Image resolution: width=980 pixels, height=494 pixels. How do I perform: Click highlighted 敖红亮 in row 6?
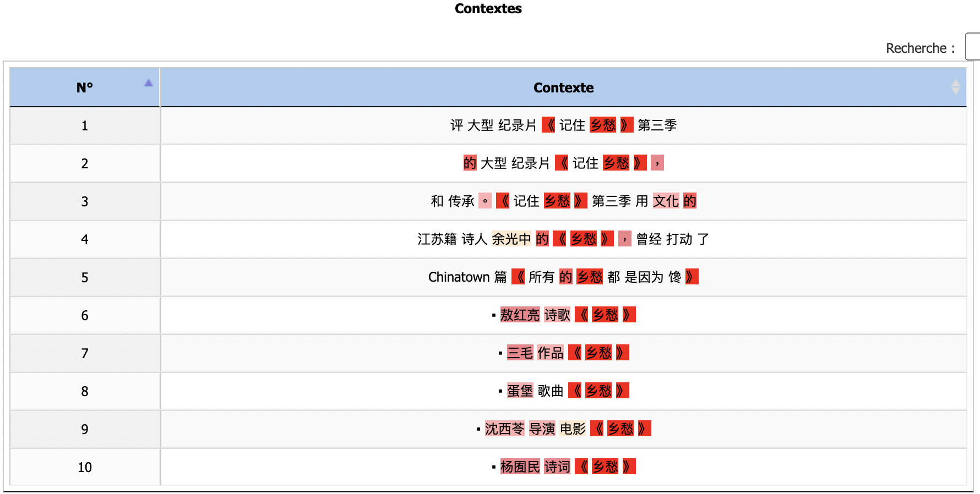520,315
